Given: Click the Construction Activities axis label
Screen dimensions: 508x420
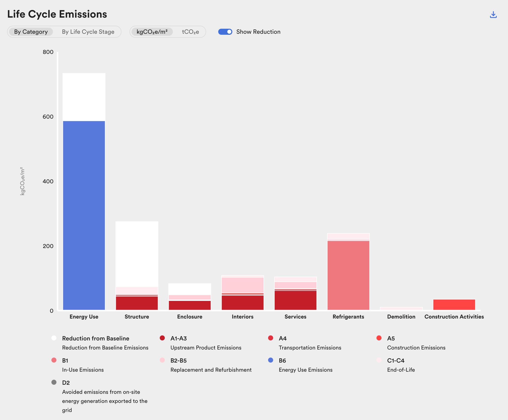Looking at the screenshot, I should [x=454, y=317].
